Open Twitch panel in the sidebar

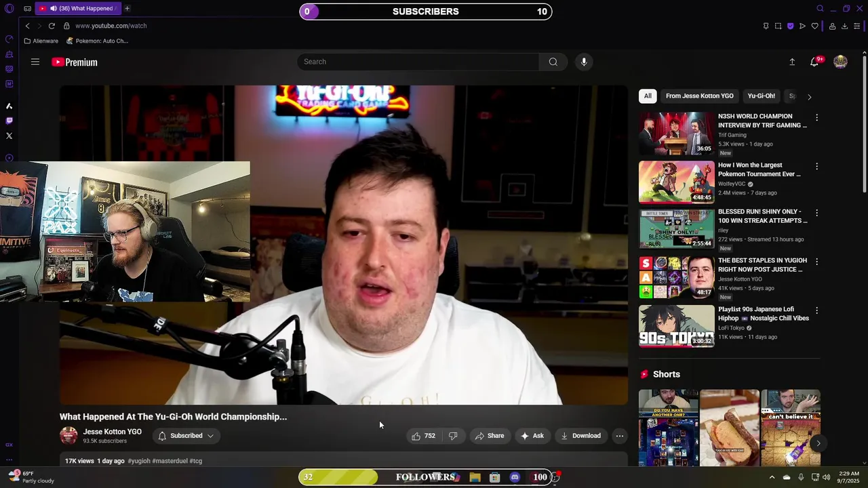pos(9,121)
